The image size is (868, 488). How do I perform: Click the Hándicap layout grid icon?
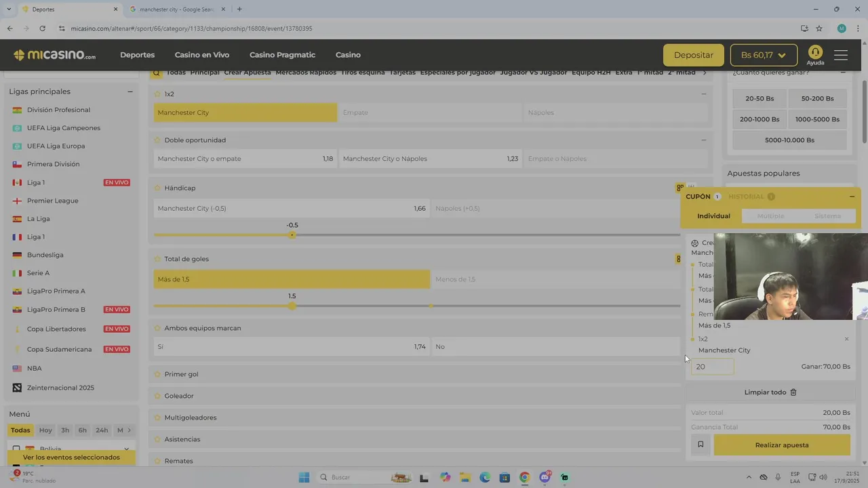[680, 188]
